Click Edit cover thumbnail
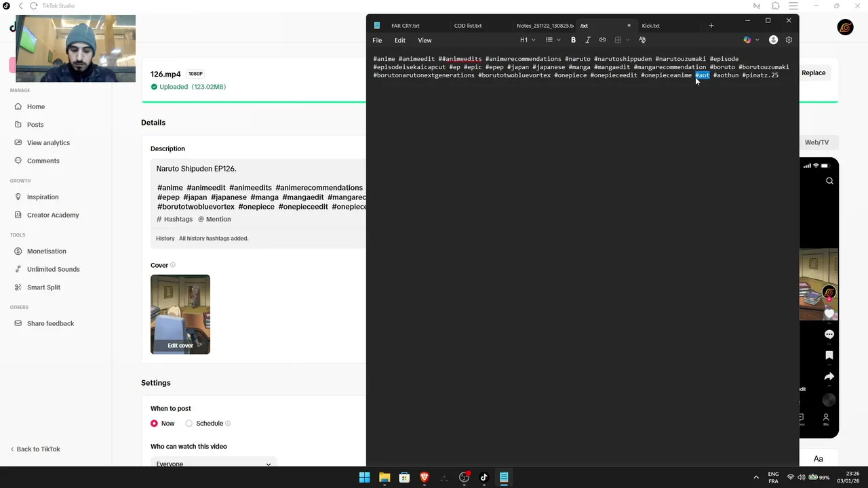This screenshot has height=488, width=868. 180,346
